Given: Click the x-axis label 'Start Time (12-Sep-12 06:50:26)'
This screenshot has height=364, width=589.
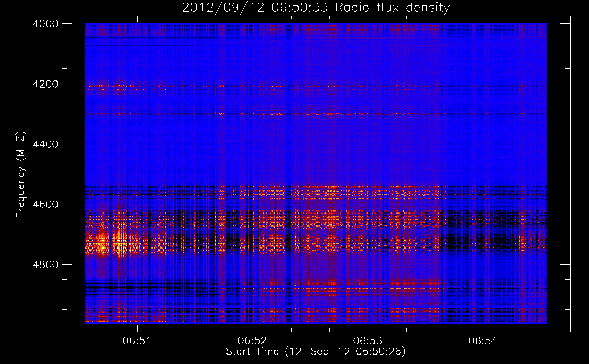Looking at the screenshot, I should tap(316, 352).
